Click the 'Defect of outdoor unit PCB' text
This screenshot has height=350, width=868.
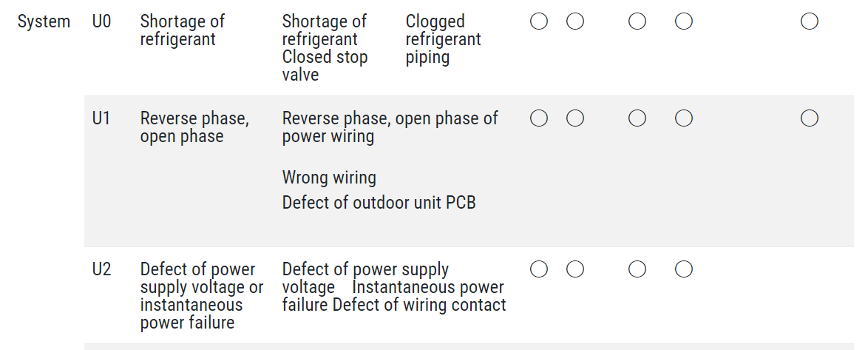pyautogui.click(x=379, y=203)
